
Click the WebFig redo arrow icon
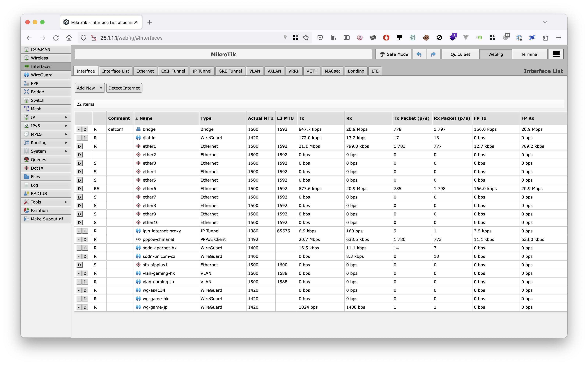point(433,54)
